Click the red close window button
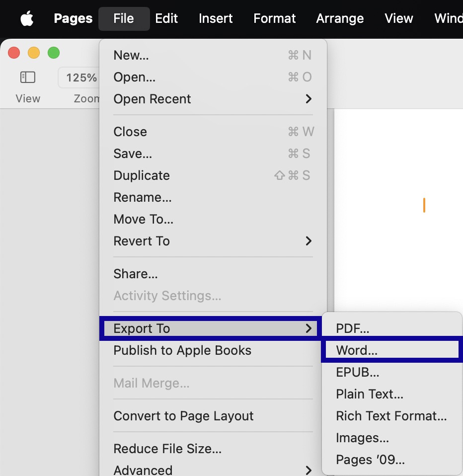 (x=14, y=53)
